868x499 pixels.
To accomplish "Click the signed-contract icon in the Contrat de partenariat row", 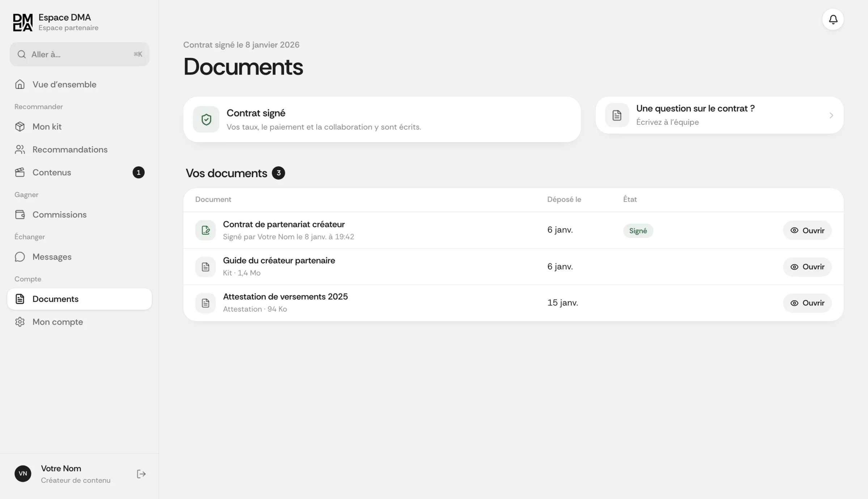I will click(x=205, y=230).
